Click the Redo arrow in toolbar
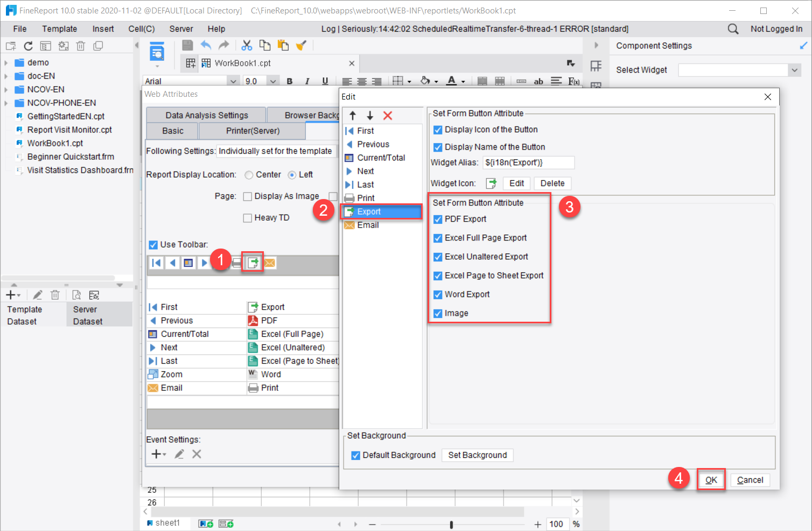Viewport: 812px width, 531px height. 224,45
